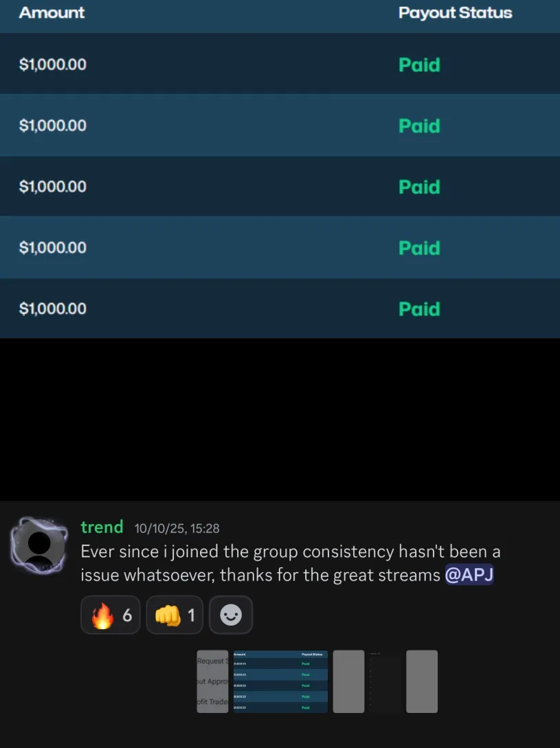
Task: Open the trend username profile
Action: (102, 527)
